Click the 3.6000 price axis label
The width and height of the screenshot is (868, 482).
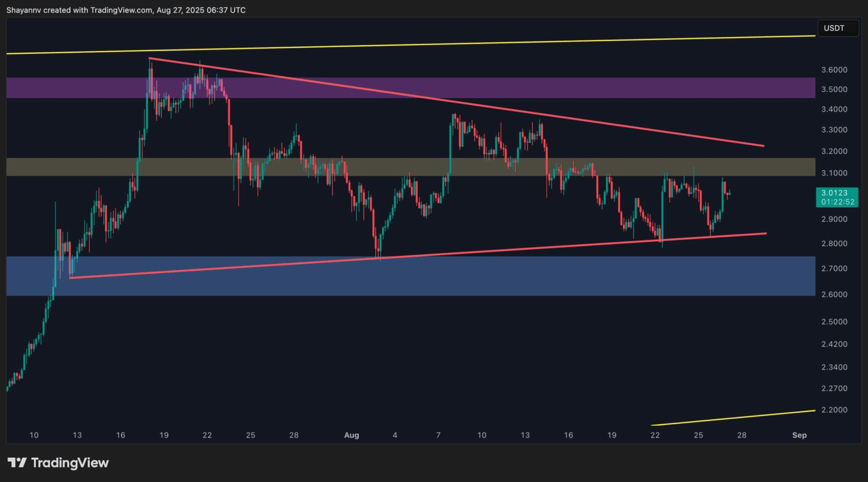(834, 70)
